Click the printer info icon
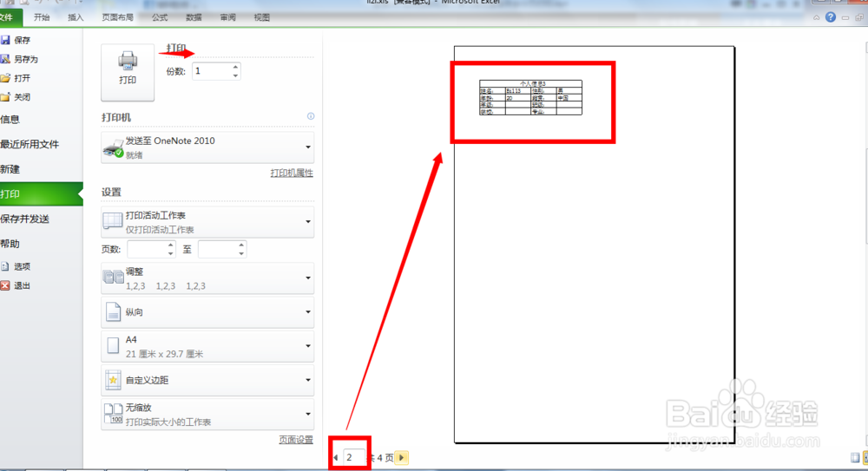Screen dimensions: 868x471 coord(311,116)
